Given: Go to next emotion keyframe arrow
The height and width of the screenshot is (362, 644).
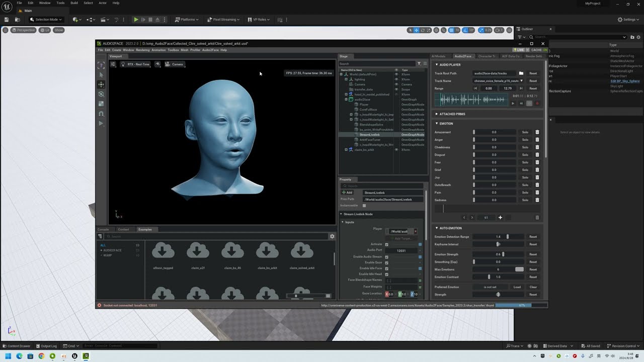Looking at the screenshot, I should tap(472, 218).
